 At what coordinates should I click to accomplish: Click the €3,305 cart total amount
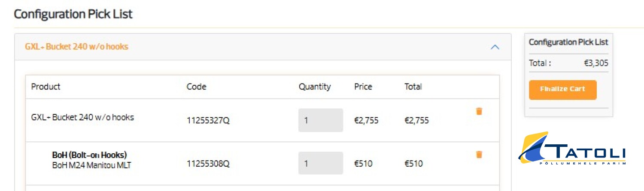595,63
